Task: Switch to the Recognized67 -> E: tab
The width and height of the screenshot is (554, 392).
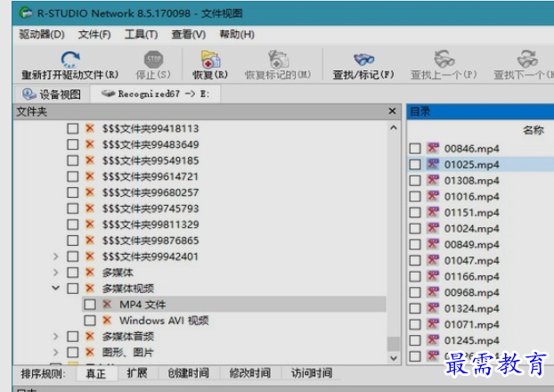Action: pos(156,94)
